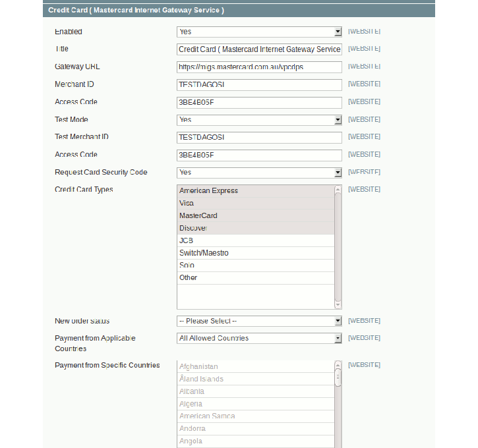Viewport: 478px width, 448px height.
Task: Select American Express card type
Action: (x=255, y=190)
